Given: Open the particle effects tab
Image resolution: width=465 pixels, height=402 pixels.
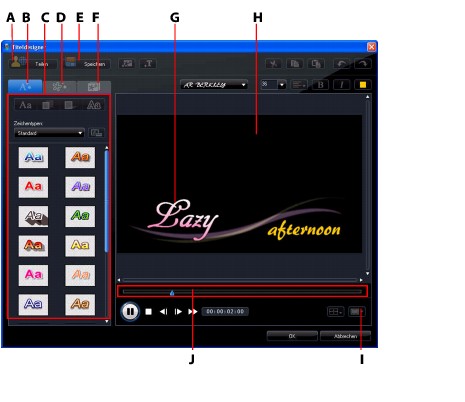Looking at the screenshot, I should [x=60, y=87].
